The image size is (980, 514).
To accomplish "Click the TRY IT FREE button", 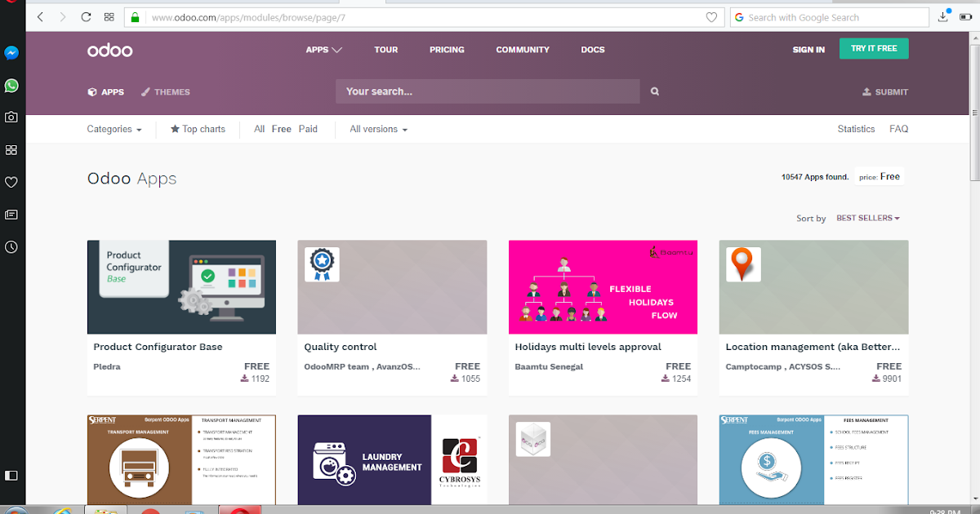I will coord(874,48).
